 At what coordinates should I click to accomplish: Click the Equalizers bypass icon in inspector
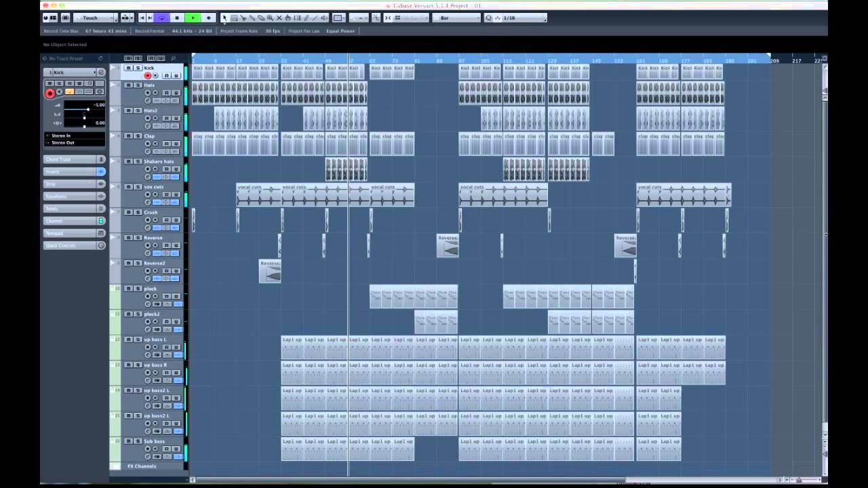[x=101, y=197]
